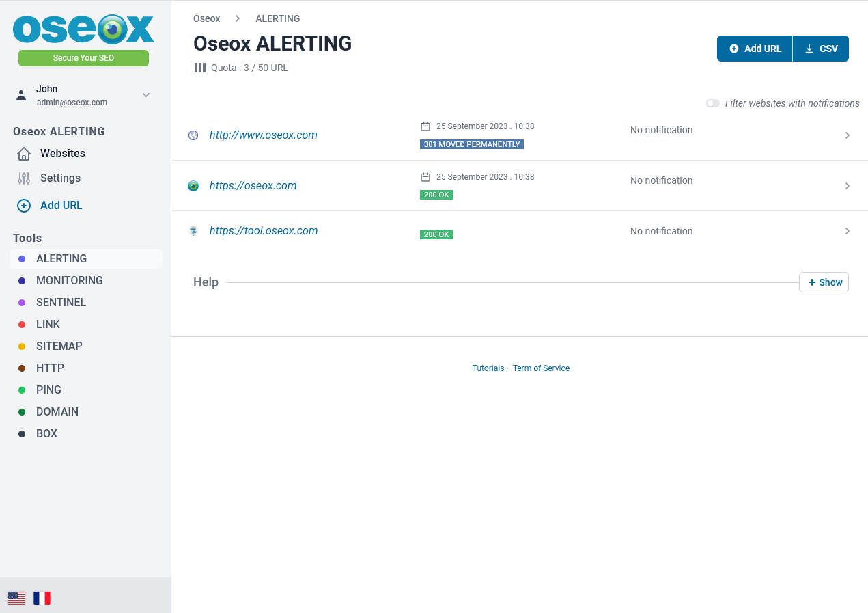This screenshot has height=613, width=868.
Task: Expand the https://oseox.com row chevron
Action: (x=848, y=186)
